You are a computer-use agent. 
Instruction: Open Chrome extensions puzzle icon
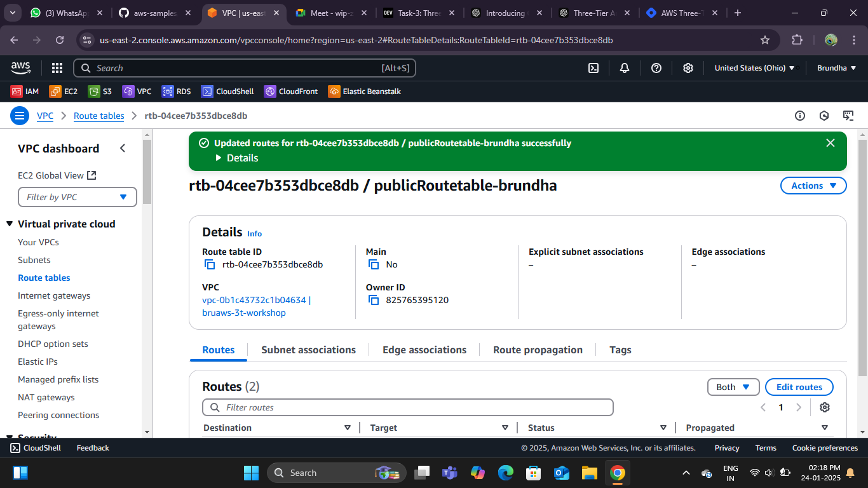(x=797, y=40)
